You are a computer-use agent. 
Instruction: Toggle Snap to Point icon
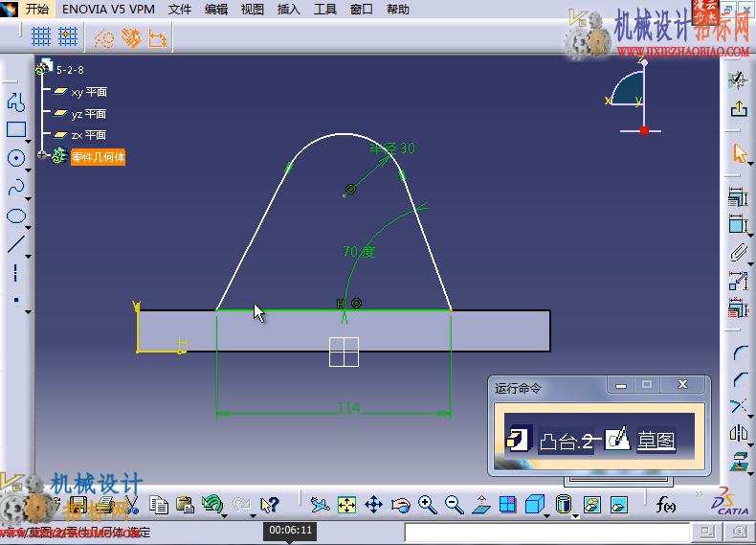[x=68, y=36]
